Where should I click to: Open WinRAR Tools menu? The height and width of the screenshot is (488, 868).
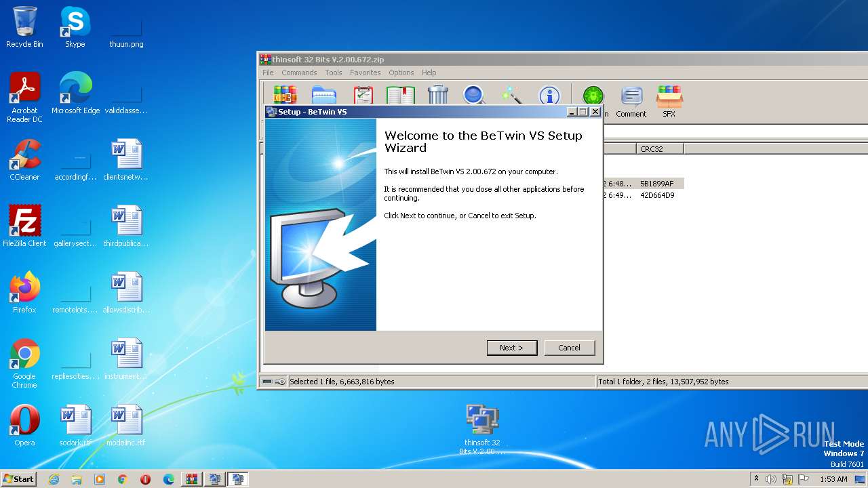coord(334,73)
